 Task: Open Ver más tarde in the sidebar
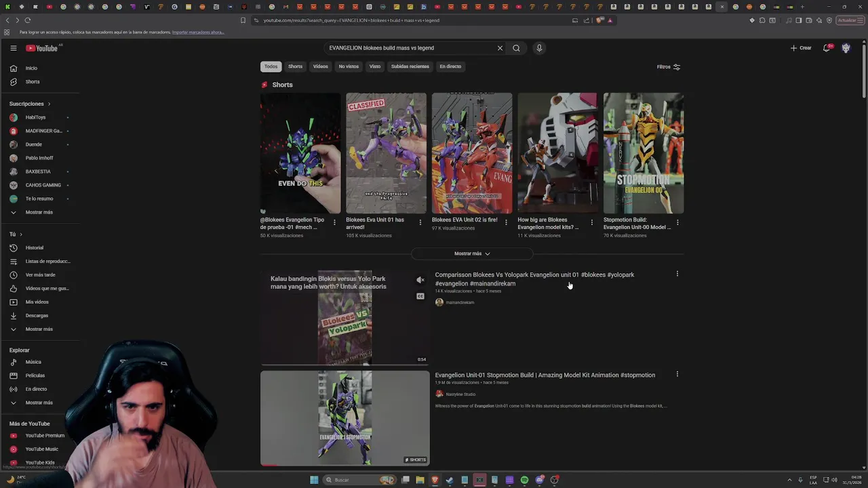coord(39,274)
